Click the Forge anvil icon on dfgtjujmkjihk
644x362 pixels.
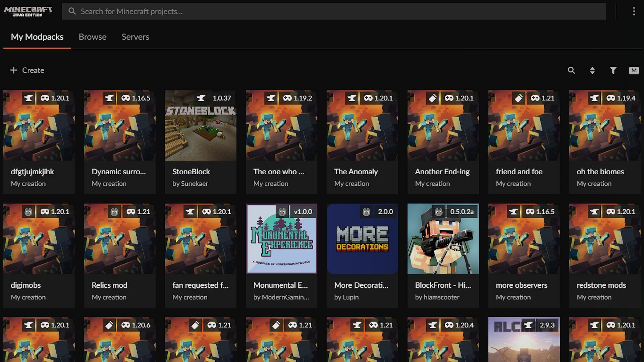[29, 98]
